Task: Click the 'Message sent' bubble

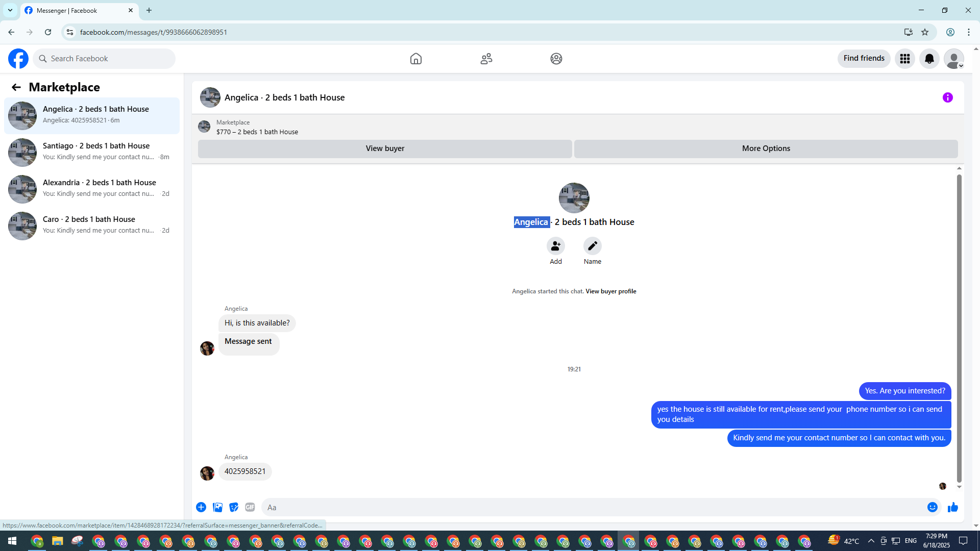Action: point(249,343)
